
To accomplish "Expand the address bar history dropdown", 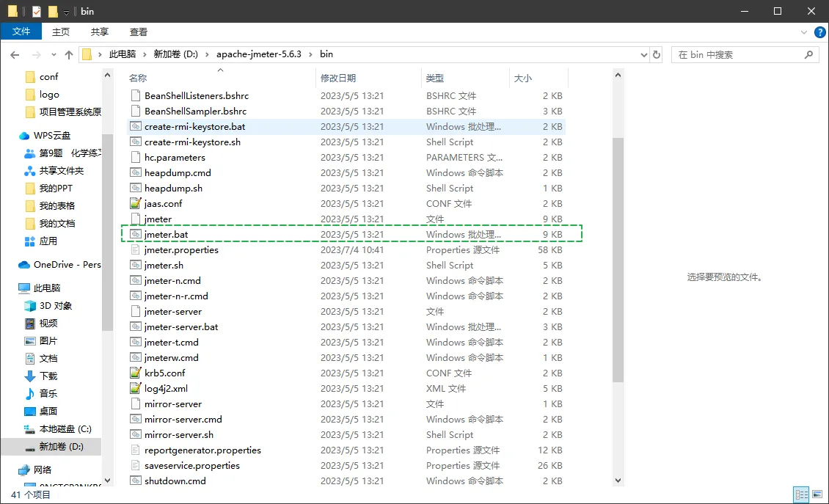I will tap(643, 54).
